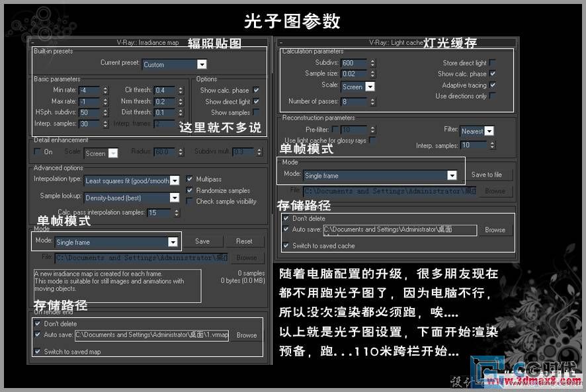Open Sample lookup Density-based dropdown
586x392 pixels.
point(132,197)
